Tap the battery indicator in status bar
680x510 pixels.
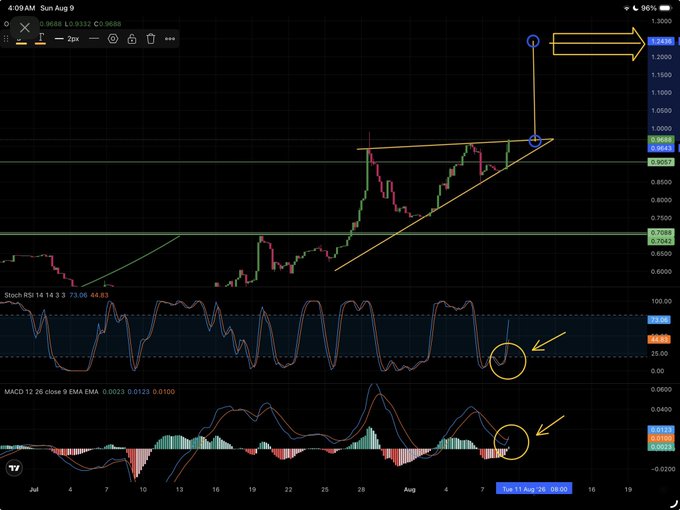pos(664,8)
